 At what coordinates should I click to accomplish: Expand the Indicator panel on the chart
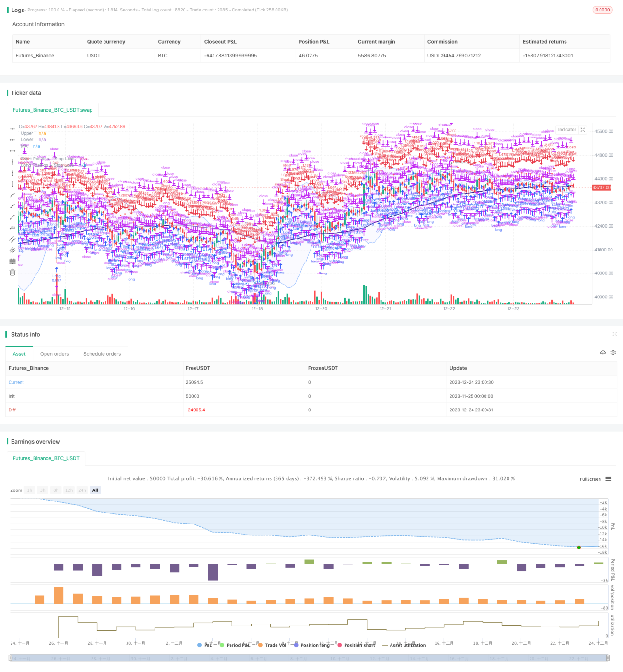[583, 130]
